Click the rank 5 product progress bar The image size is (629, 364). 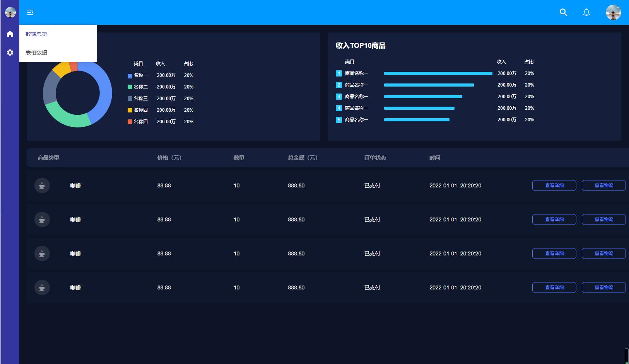tap(417, 120)
